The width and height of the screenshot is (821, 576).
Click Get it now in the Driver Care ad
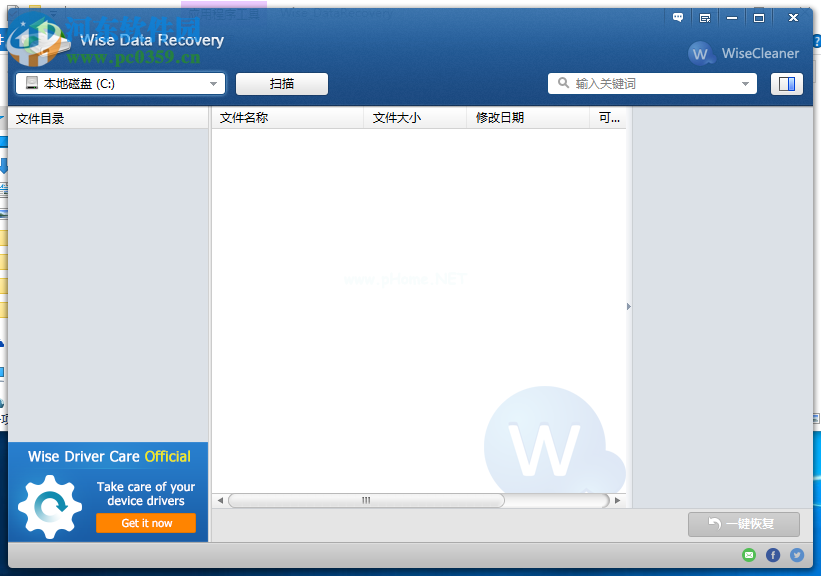146,523
